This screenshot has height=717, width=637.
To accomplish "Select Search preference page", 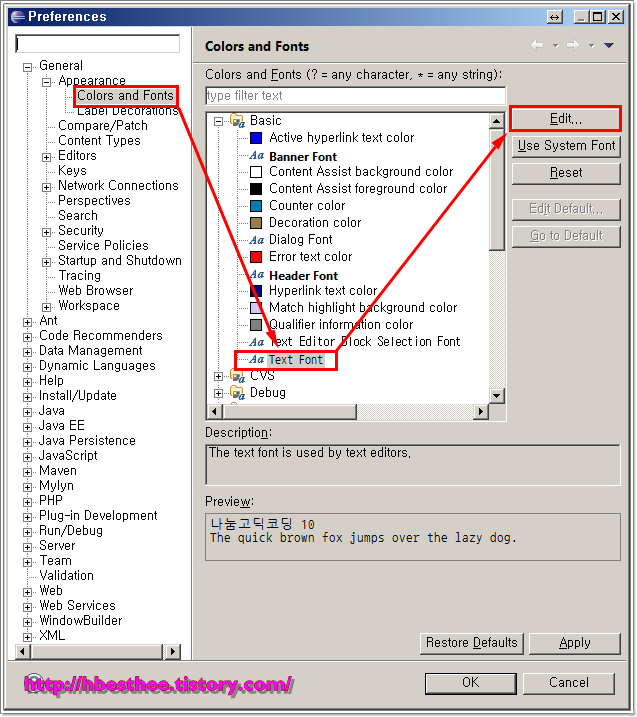I will pyautogui.click(x=78, y=216).
